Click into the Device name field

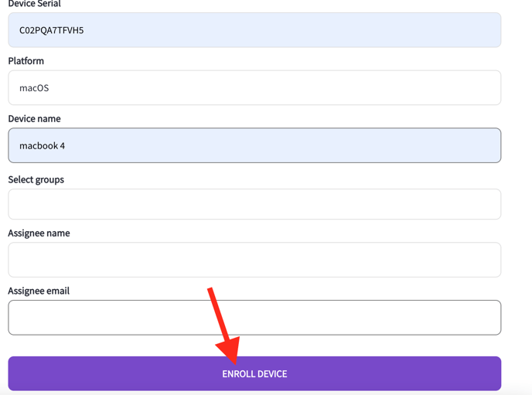click(x=254, y=145)
